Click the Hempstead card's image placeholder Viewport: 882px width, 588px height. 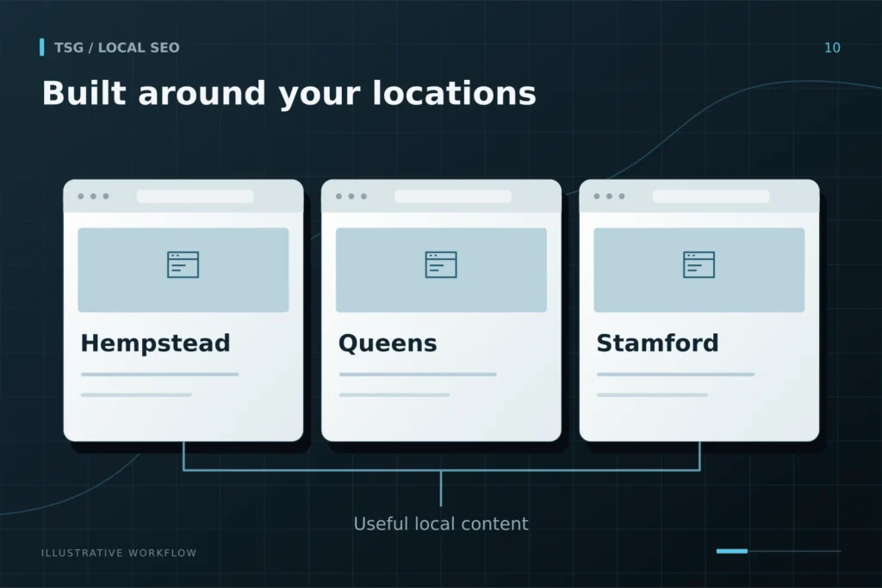pos(183,269)
